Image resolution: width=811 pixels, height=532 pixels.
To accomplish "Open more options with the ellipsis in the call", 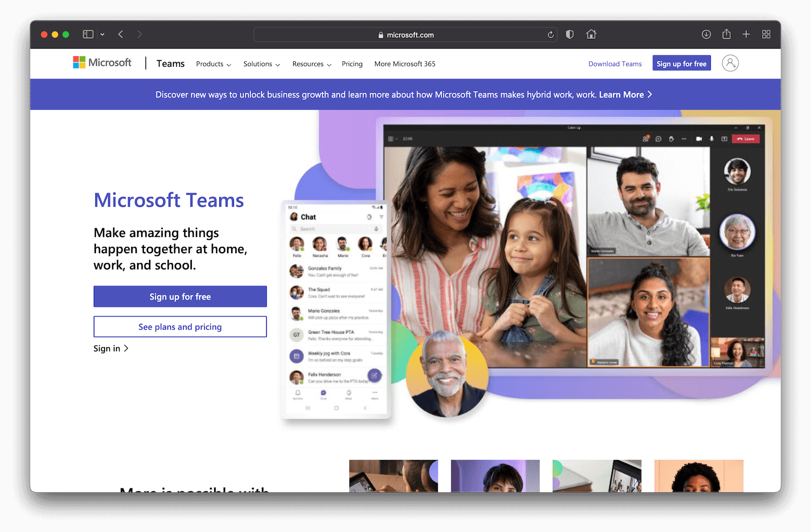I will click(684, 139).
